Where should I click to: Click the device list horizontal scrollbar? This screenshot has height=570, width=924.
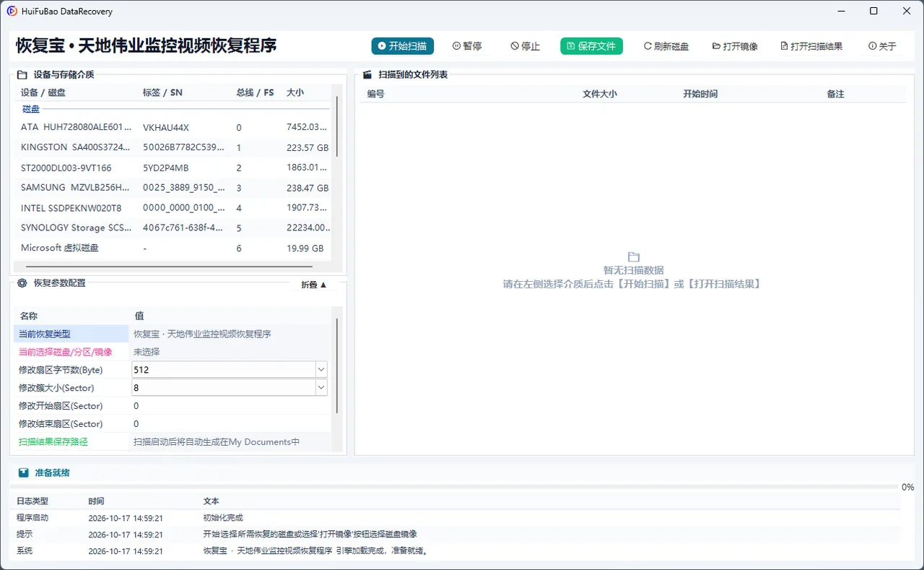pos(167,267)
